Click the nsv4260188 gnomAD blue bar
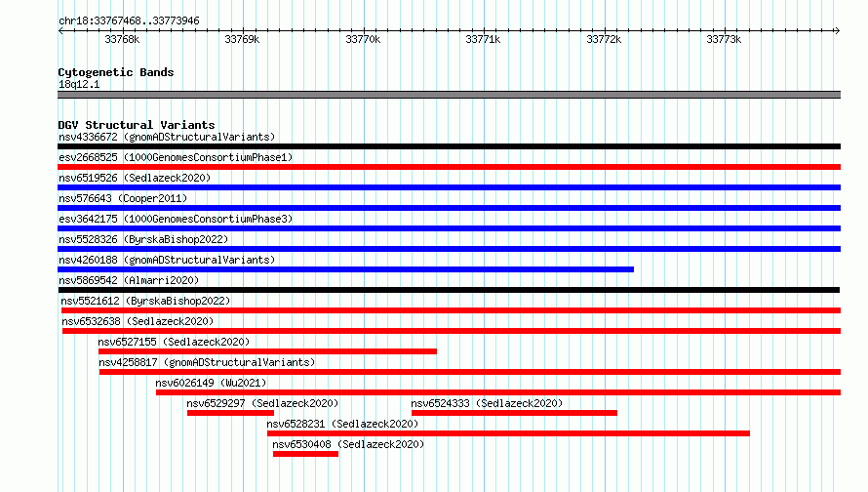 (x=345, y=269)
